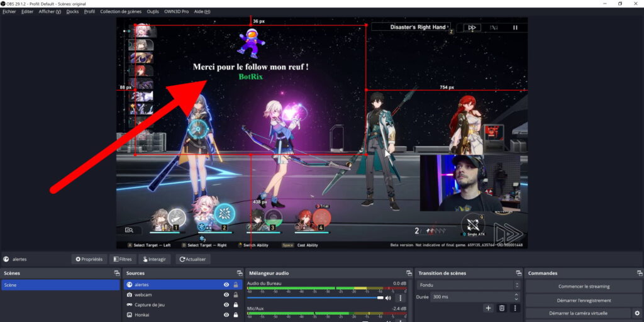The width and height of the screenshot is (644, 322).
Task: Open virtual camera settings gear
Action: coord(637,313)
